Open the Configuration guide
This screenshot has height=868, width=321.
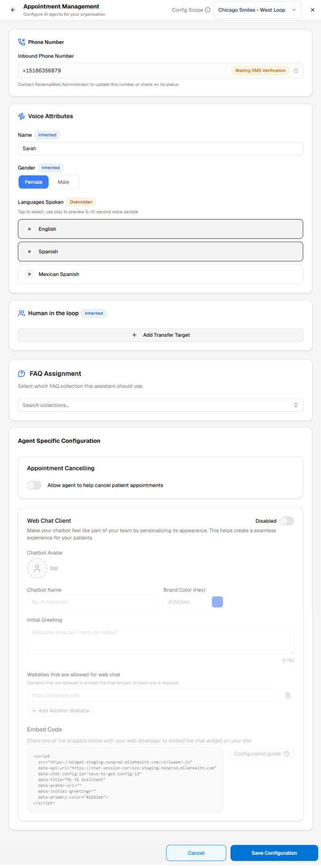[262, 754]
